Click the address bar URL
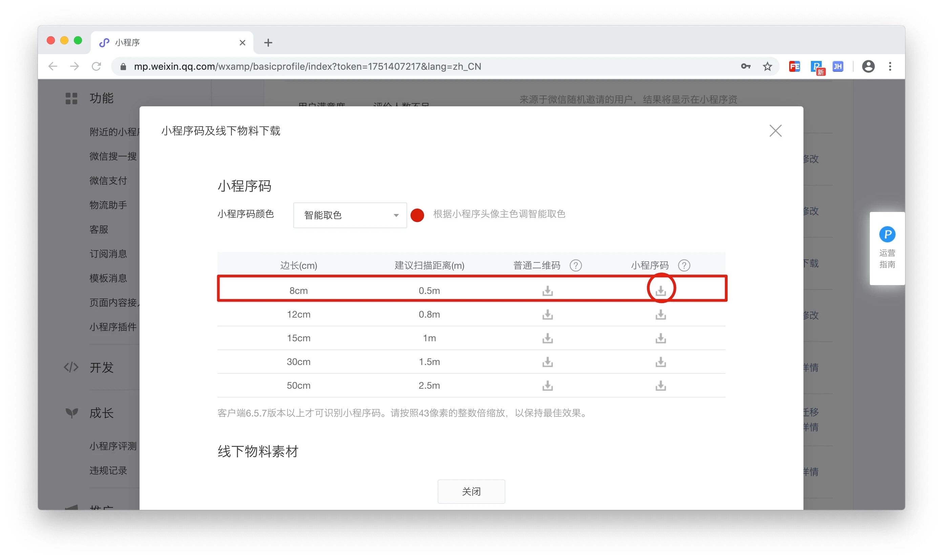Screen dimensions: 943x560 tap(307, 66)
